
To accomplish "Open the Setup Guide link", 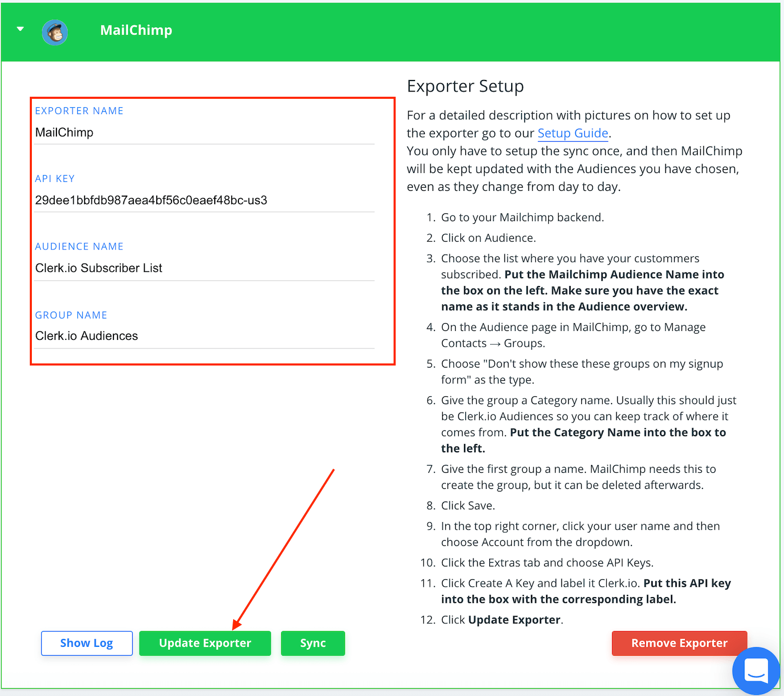I will pos(573,133).
